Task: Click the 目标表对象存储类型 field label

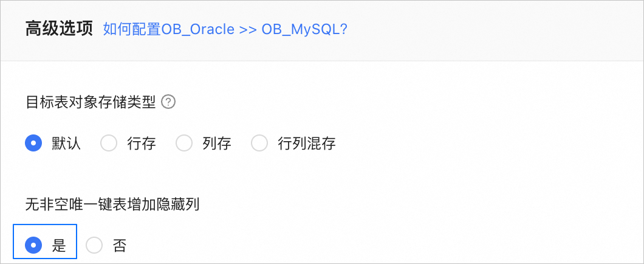Action: coord(90,102)
